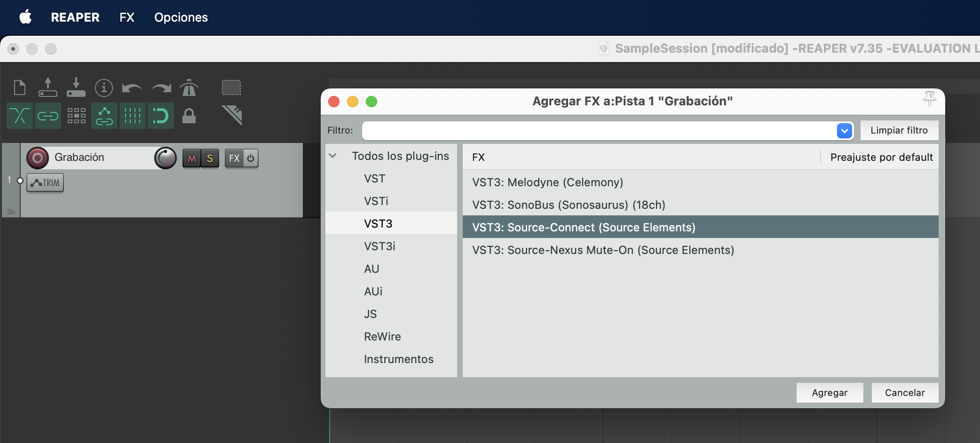Toggle the metronome icon
The width and height of the screenshot is (980, 443).
click(x=189, y=87)
